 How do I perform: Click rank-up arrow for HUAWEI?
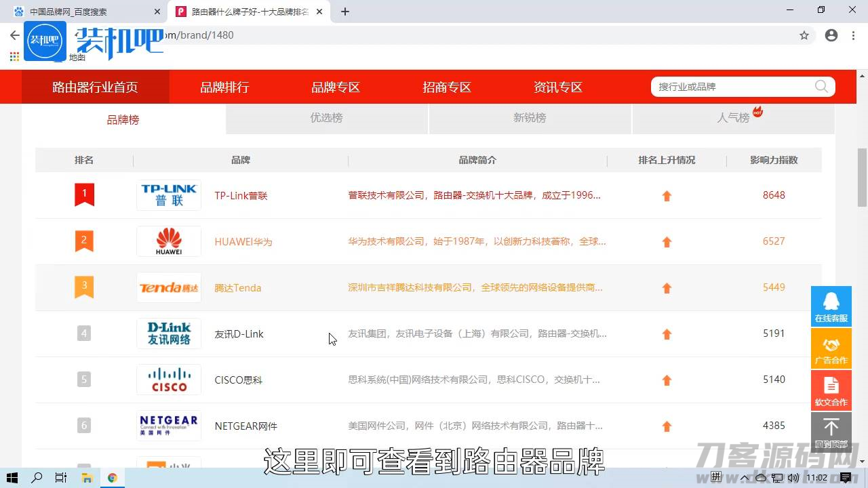[x=667, y=242]
